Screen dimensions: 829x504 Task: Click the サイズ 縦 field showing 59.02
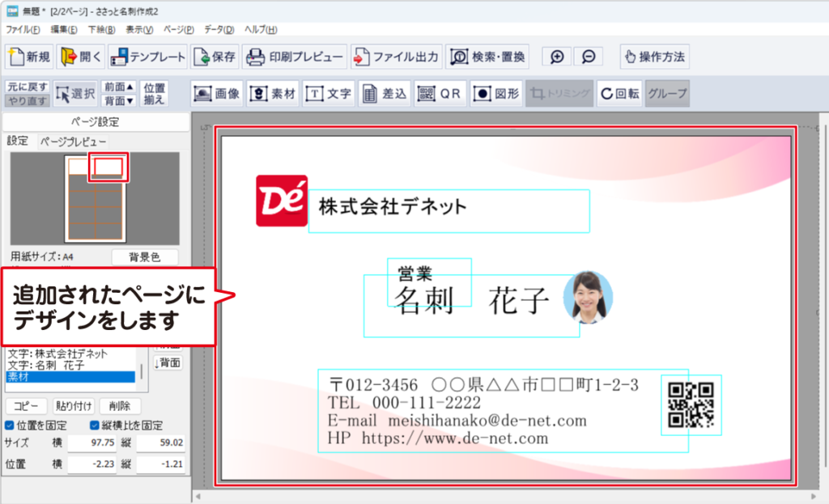pyautogui.click(x=161, y=443)
